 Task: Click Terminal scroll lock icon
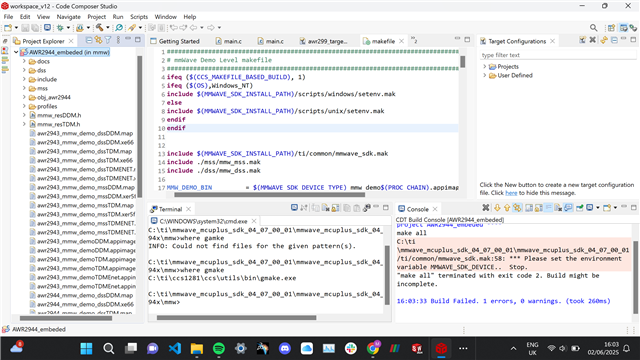[336, 208]
